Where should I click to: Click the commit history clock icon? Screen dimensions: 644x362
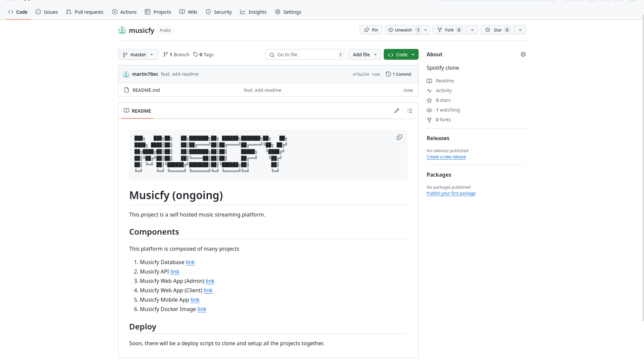388,74
